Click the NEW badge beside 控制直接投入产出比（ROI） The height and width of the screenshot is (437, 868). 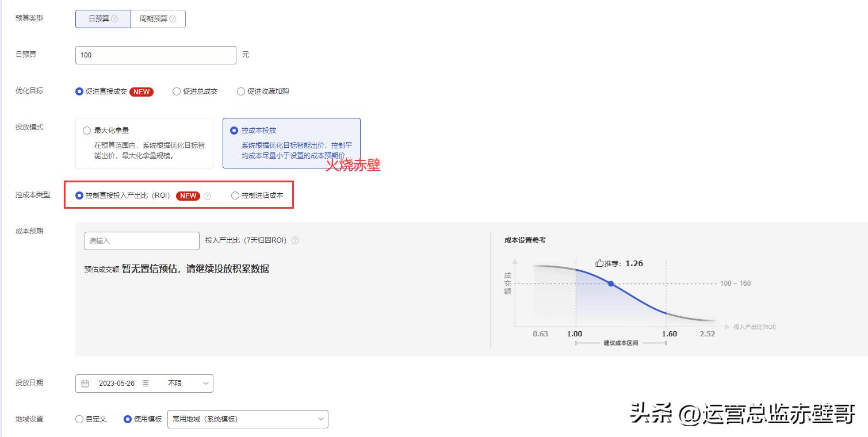pos(188,195)
